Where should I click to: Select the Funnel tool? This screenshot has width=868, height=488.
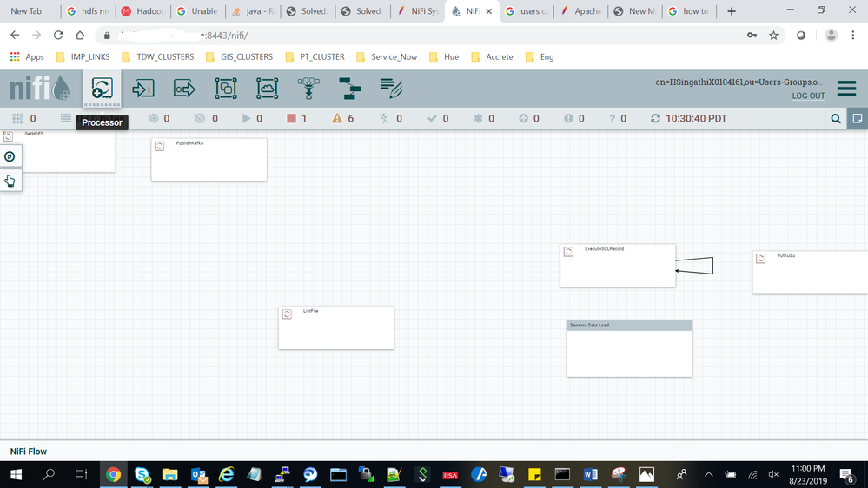[308, 89]
